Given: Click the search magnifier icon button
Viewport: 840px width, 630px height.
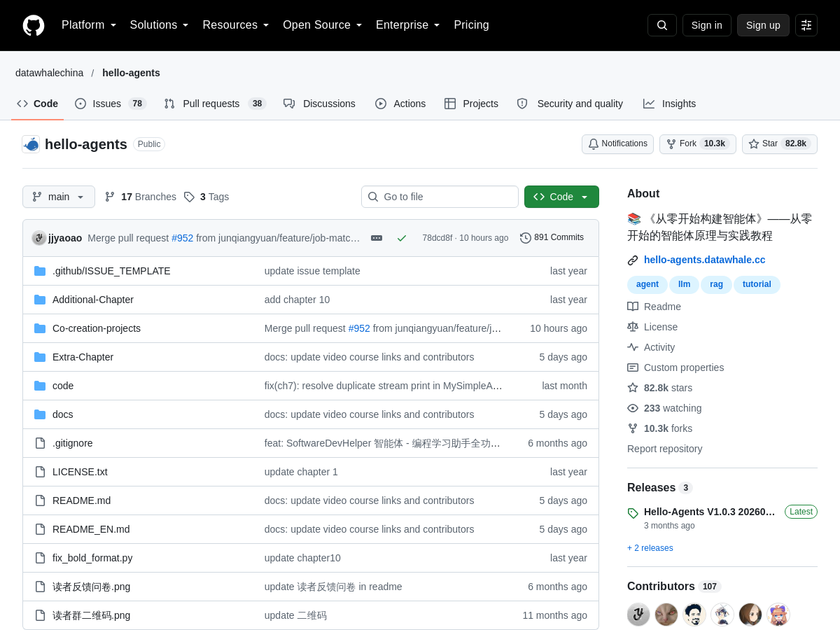Looking at the screenshot, I should click(x=662, y=25).
